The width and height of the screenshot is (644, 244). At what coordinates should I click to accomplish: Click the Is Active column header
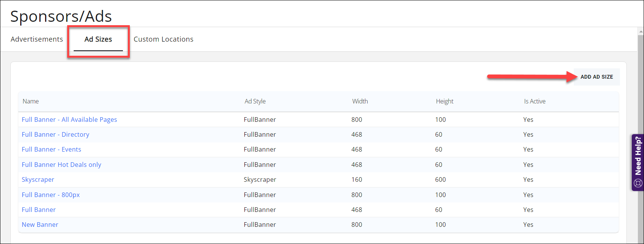534,101
